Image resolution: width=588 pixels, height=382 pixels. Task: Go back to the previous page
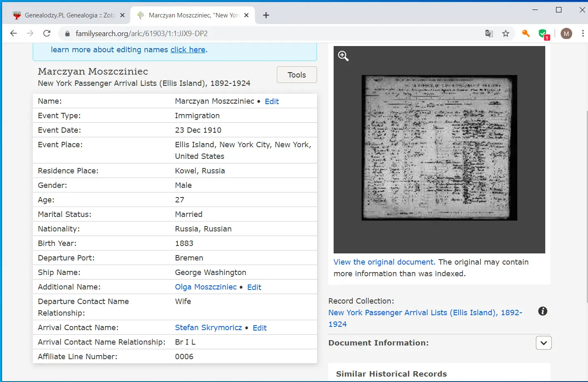[14, 34]
